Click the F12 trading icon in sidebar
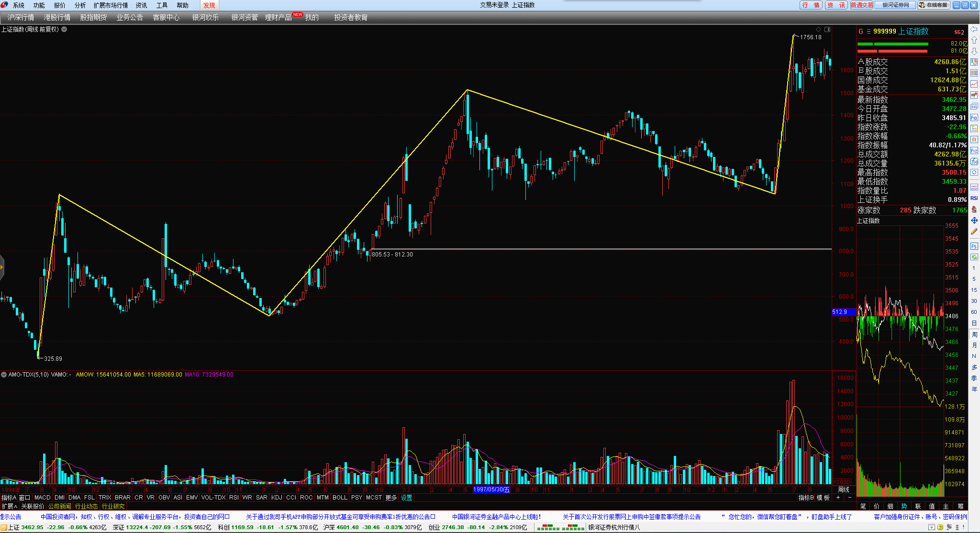The width and height of the screenshot is (980, 533). [974, 151]
